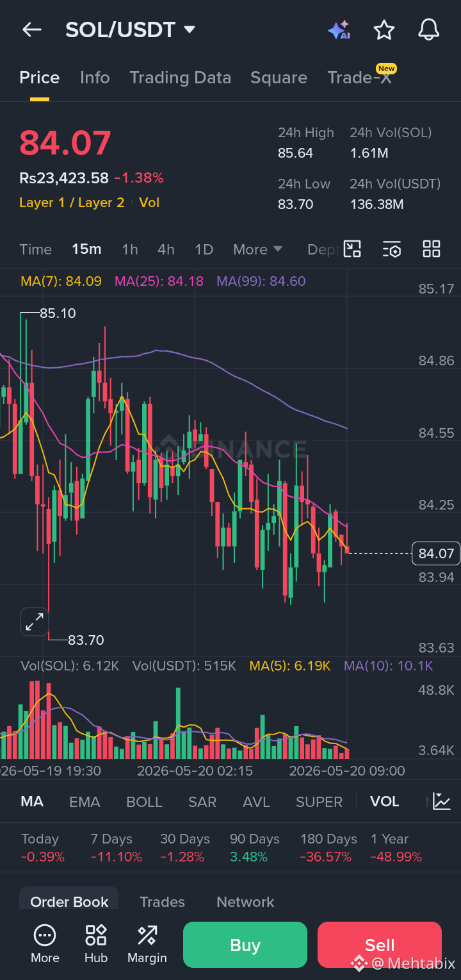Tap MA(25): 84.18 legend
Screen dimensions: 461x980
[159, 281]
